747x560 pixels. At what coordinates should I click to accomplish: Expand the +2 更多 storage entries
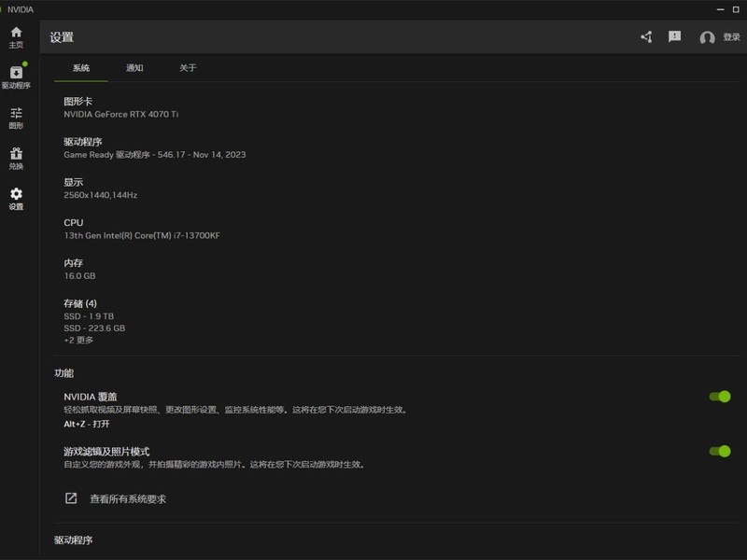tap(78, 340)
